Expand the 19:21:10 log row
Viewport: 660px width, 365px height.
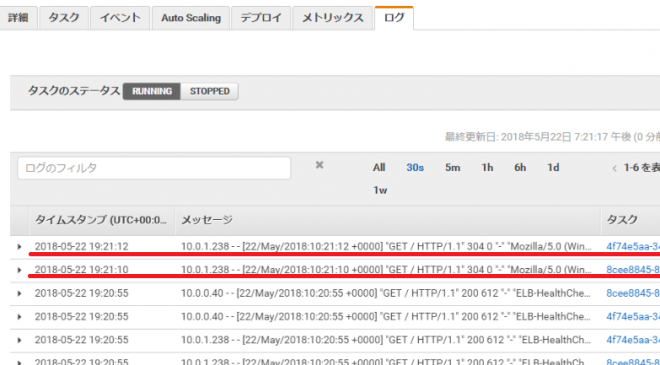tap(19, 270)
